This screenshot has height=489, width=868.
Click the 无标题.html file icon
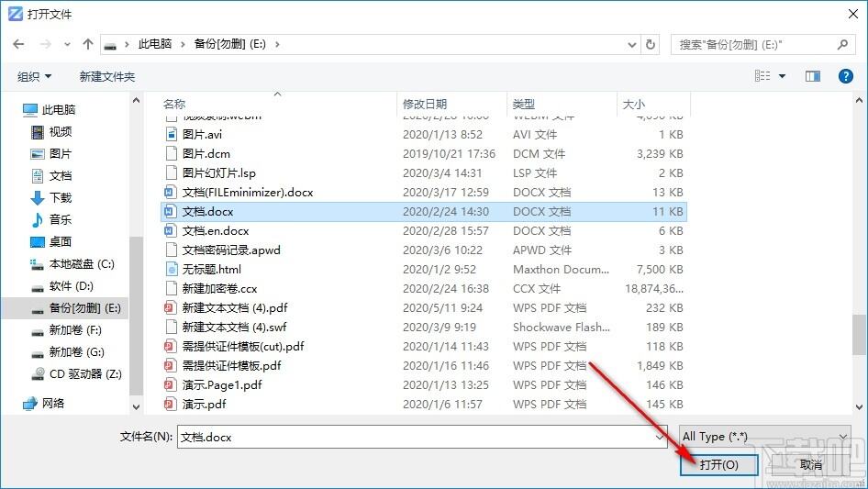click(171, 270)
